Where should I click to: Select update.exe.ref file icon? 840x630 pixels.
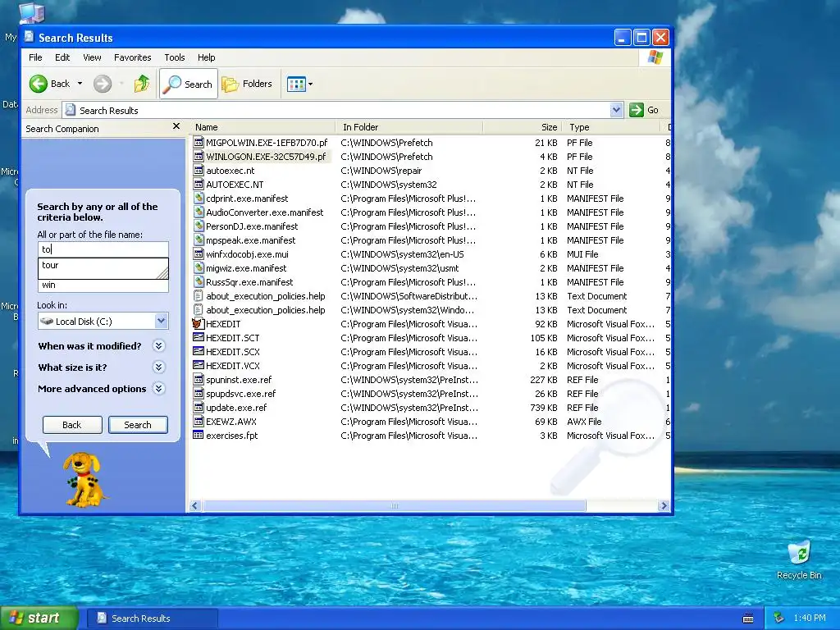click(199, 407)
